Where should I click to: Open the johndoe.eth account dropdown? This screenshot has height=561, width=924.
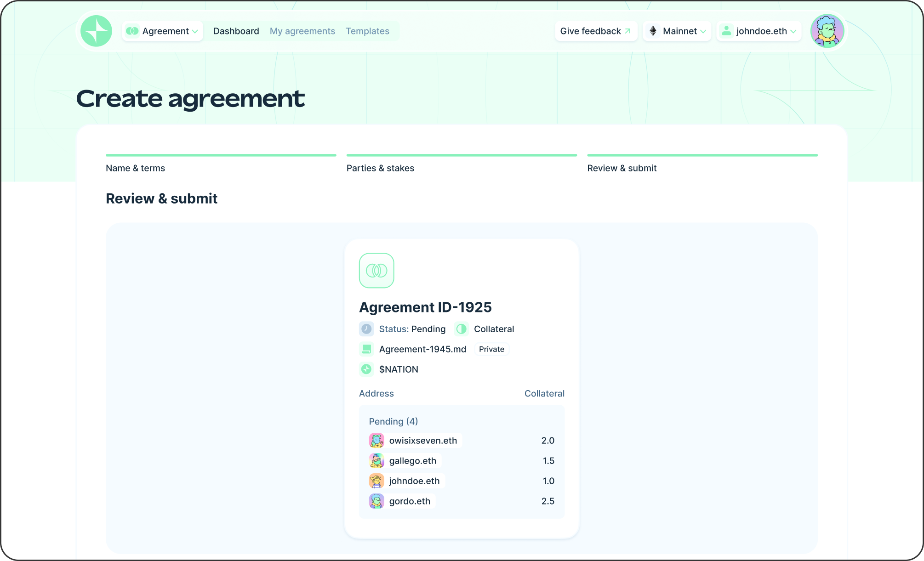tap(759, 31)
